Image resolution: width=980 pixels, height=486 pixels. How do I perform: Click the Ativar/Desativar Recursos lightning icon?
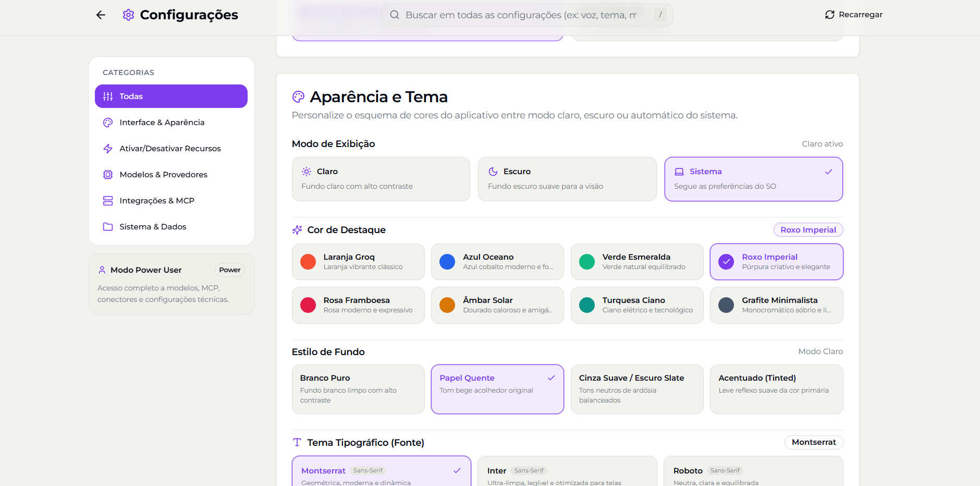coord(108,149)
